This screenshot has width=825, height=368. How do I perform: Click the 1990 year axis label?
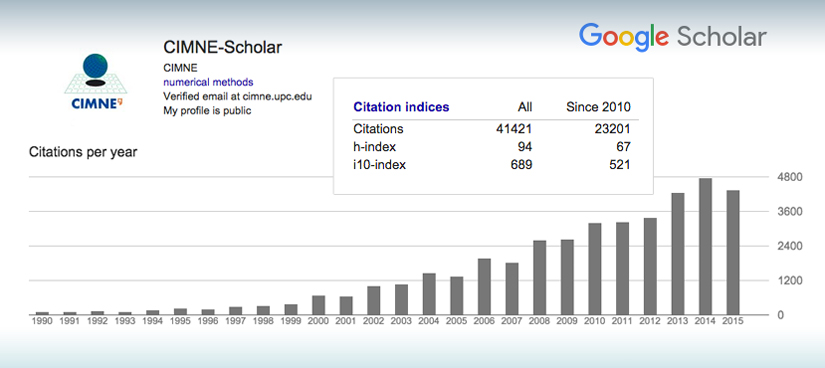click(x=42, y=321)
